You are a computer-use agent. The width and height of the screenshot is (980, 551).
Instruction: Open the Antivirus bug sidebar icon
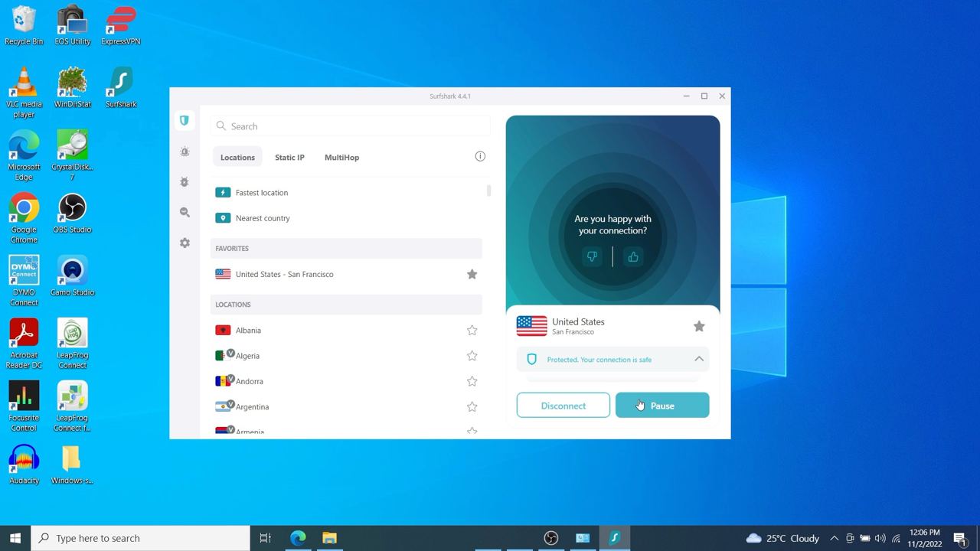click(x=185, y=182)
